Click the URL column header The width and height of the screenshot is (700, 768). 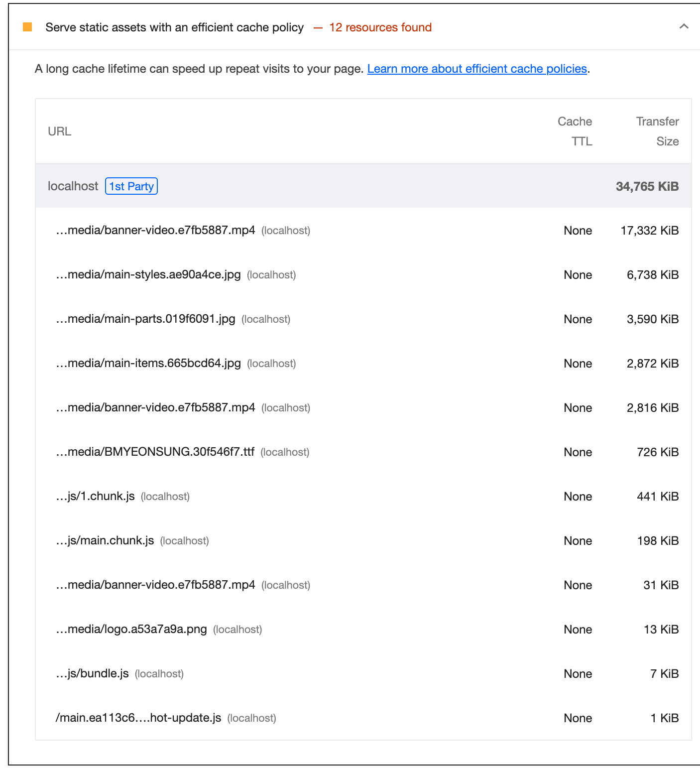[59, 131]
